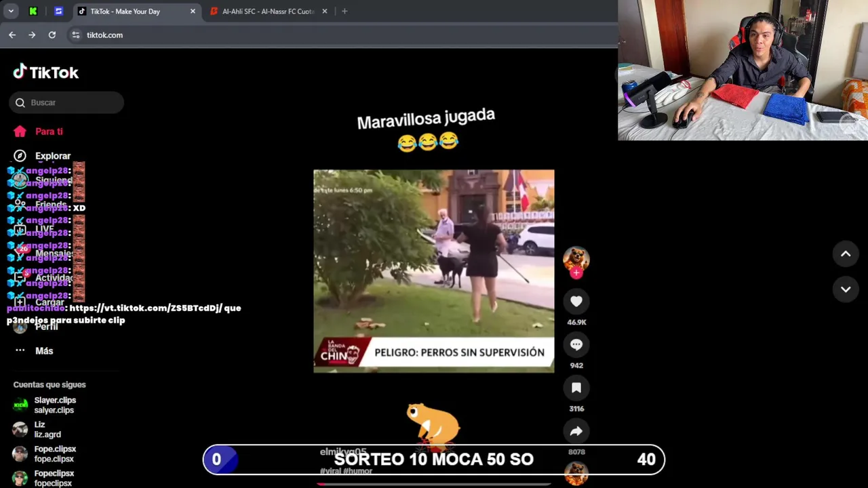Click the Cuentas que sigues heading

50,385
